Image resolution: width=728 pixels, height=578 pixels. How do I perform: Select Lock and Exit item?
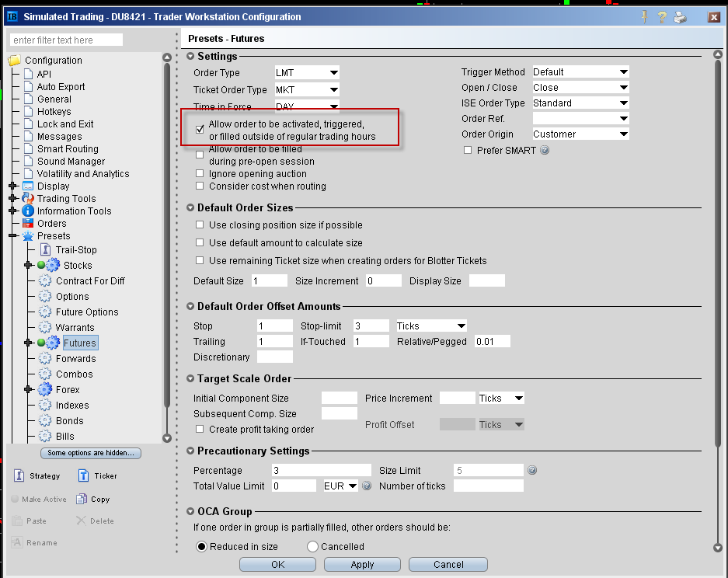coord(65,124)
